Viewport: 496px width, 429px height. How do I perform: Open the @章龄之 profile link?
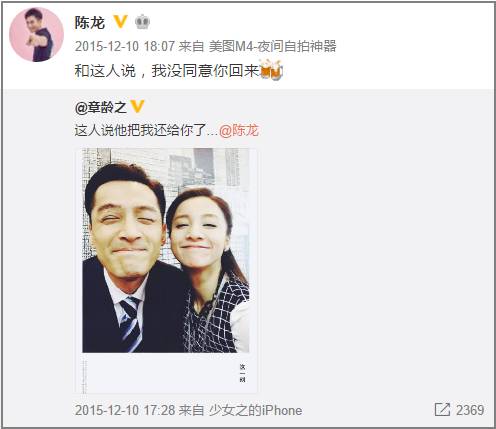[101, 107]
